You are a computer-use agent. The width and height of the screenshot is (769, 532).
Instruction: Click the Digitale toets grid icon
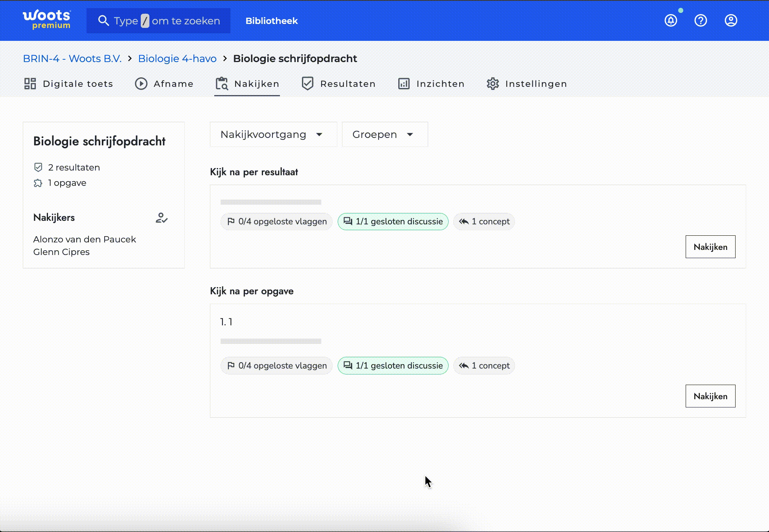30,84
